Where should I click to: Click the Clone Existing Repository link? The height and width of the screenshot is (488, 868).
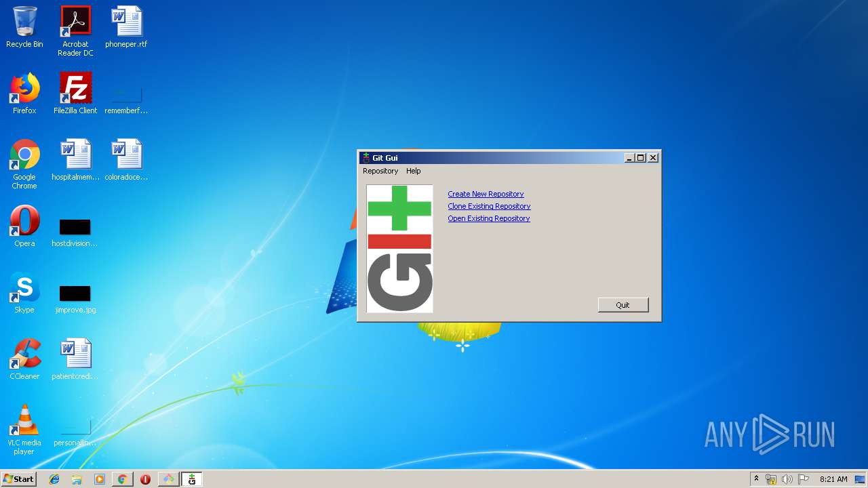click(489, 206)
